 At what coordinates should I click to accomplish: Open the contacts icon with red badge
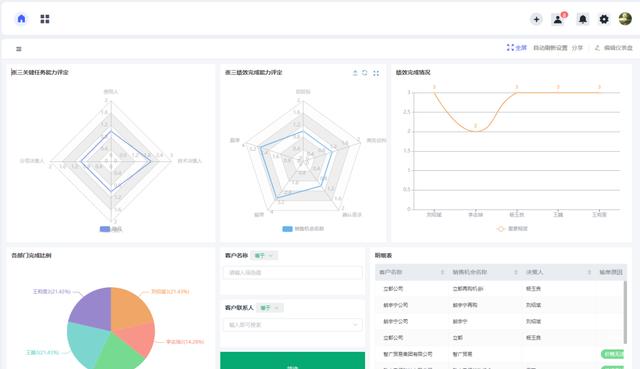point(558,19)
